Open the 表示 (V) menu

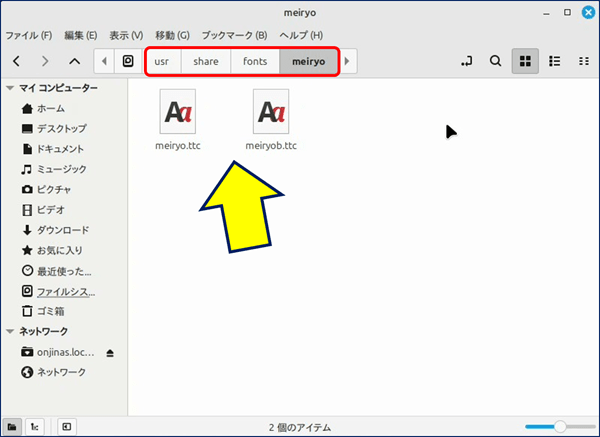coord(126,36)
